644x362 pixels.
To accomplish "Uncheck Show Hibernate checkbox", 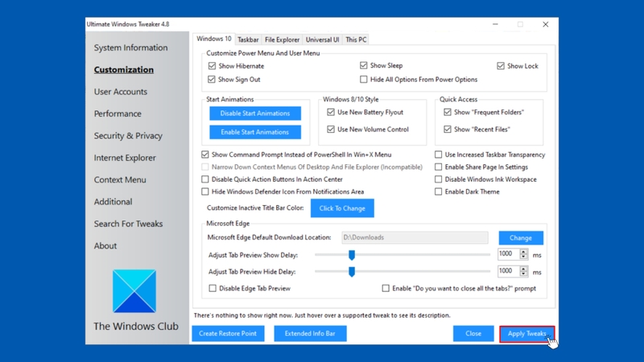I will 212,66.
